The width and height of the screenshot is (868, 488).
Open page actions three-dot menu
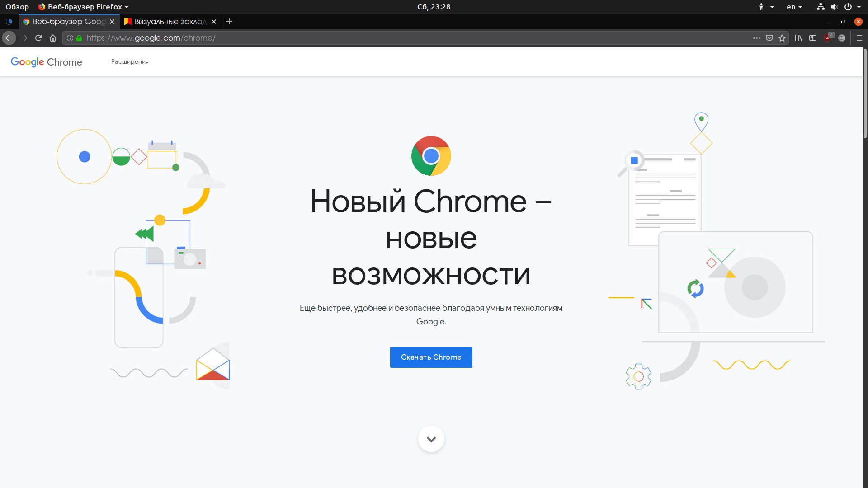pyautogui.click(x=757, y=38)
